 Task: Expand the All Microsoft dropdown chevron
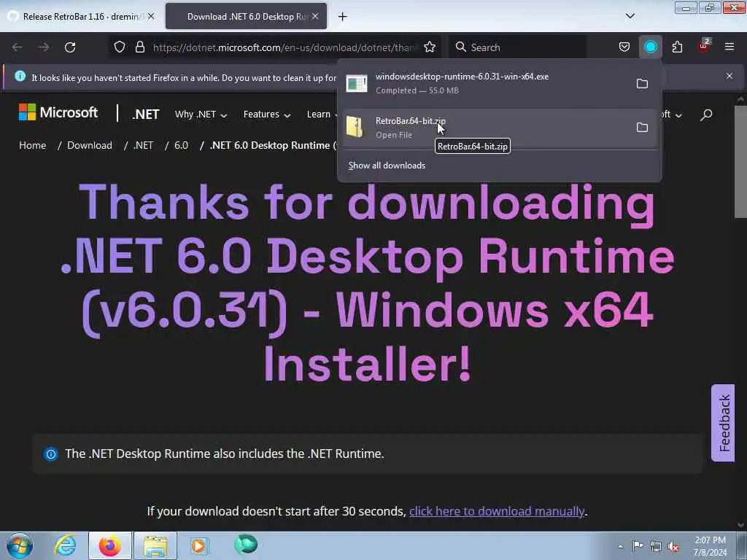coord(679,115)
